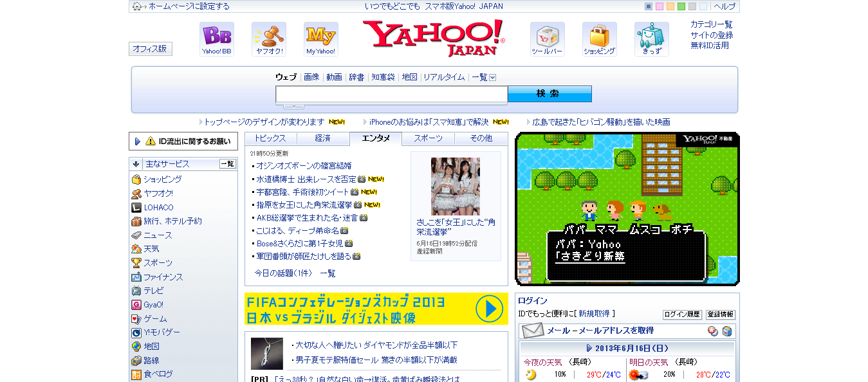Collapse the 主なサービス down-arrow toggle
Image resolution: width=868 pixels, height=382 pixels.
[136, 164]
